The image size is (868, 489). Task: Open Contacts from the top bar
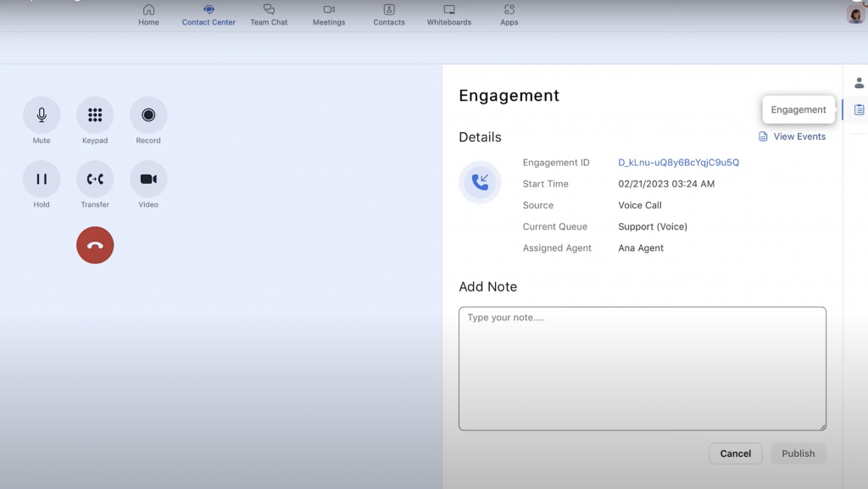(x=388, y=14)
